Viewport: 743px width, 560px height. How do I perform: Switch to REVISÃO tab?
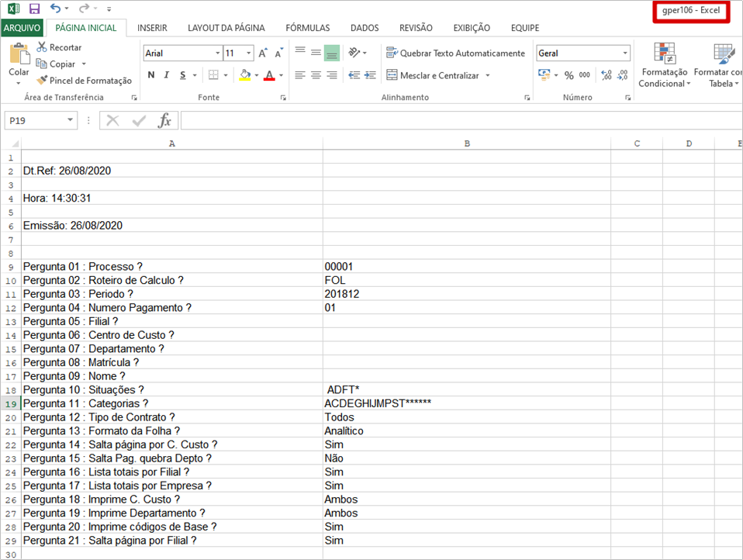tap(416, 28)
